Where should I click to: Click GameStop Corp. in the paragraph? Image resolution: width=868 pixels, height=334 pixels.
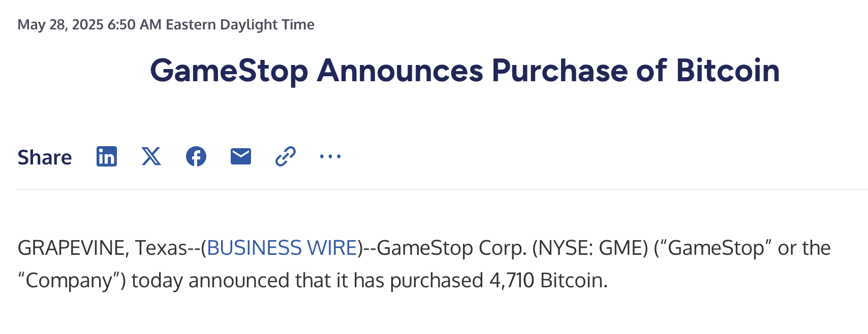click(x=451, y=248)
